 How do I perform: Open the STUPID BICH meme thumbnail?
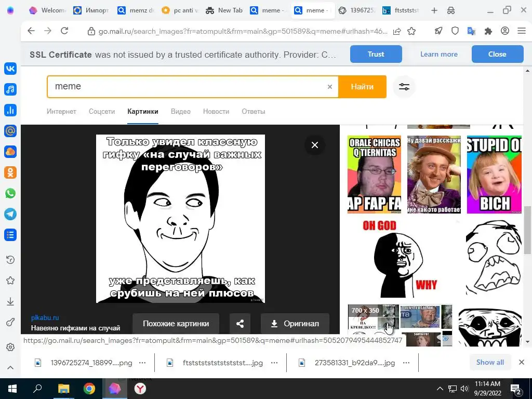coord(494,175)
